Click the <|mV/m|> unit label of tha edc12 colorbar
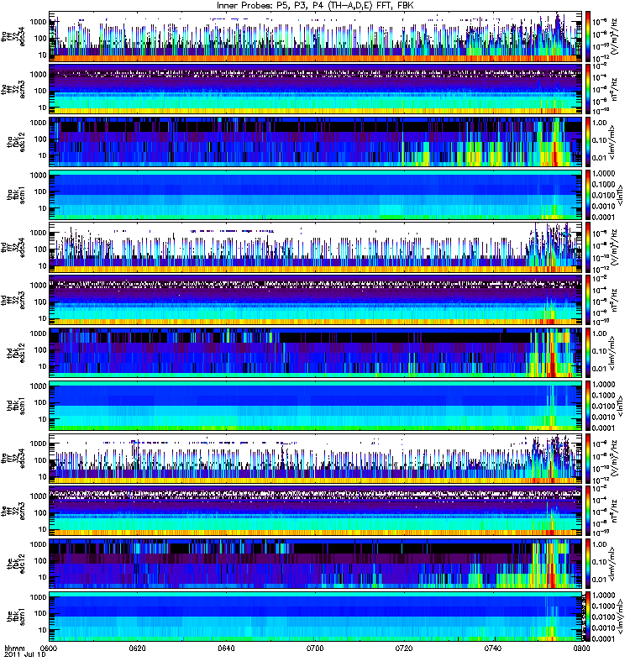 (612, 142)
